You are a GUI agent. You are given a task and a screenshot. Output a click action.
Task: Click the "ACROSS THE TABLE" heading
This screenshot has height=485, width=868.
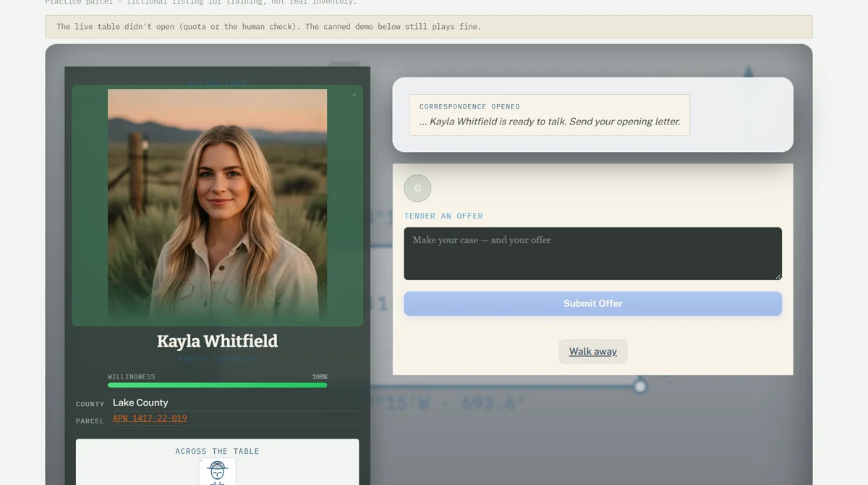coord(217,451)
